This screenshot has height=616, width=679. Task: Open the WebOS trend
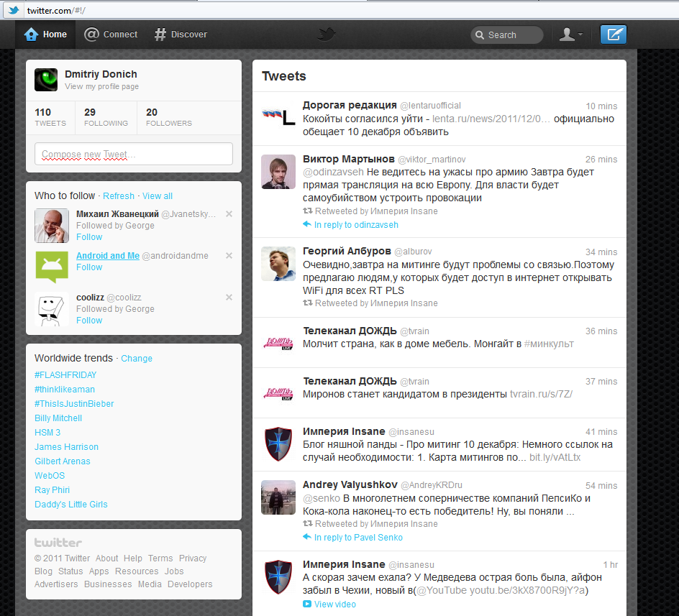coord(50,476)
